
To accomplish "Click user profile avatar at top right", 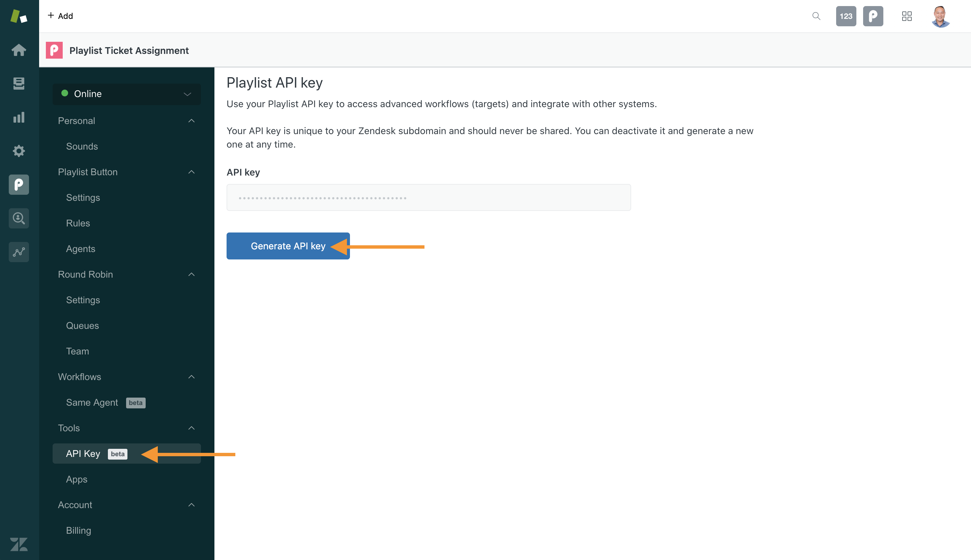I will 941,16.
